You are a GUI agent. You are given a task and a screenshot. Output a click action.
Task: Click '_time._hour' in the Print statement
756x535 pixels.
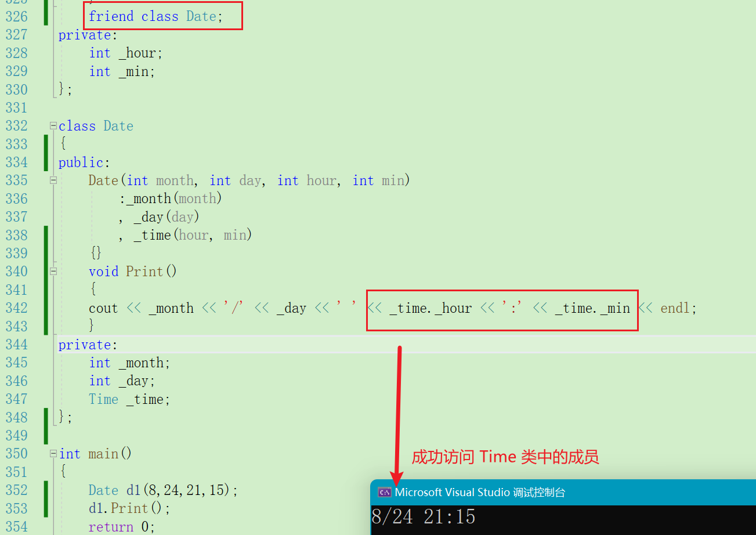(431, 308)
